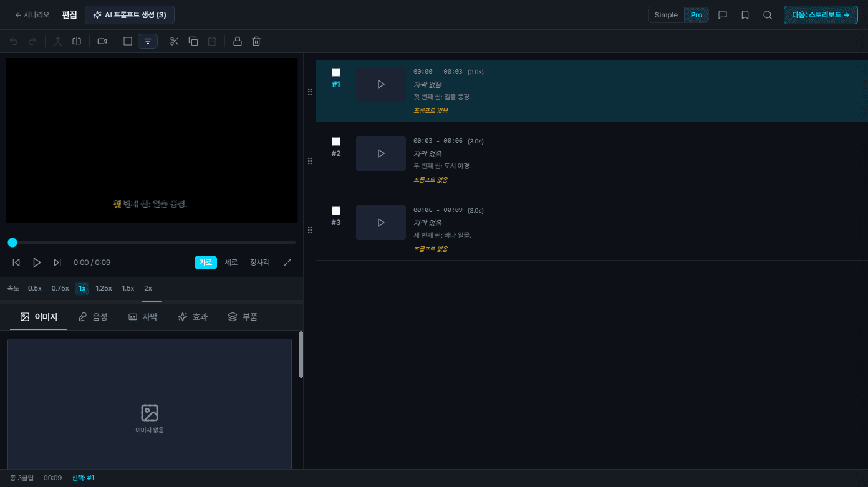Click the paste clipboard icon
Screen dimensions: 868x487
(212, 41)
